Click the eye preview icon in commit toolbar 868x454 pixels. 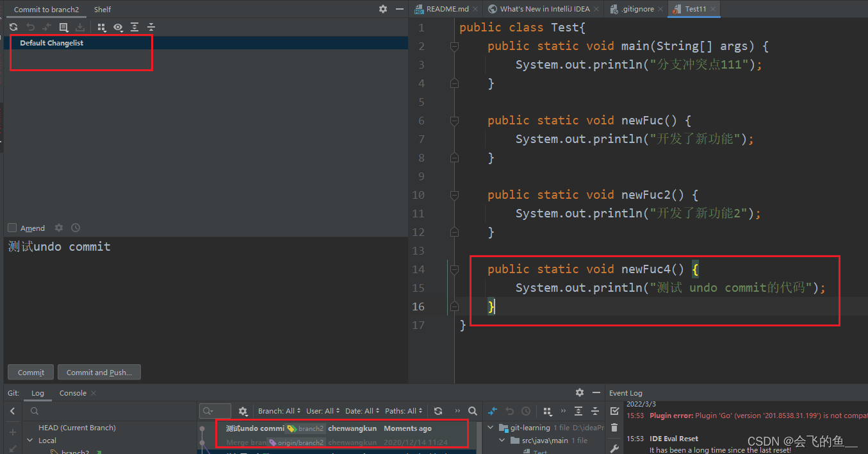pyautogui.click(x=118, y=27)
